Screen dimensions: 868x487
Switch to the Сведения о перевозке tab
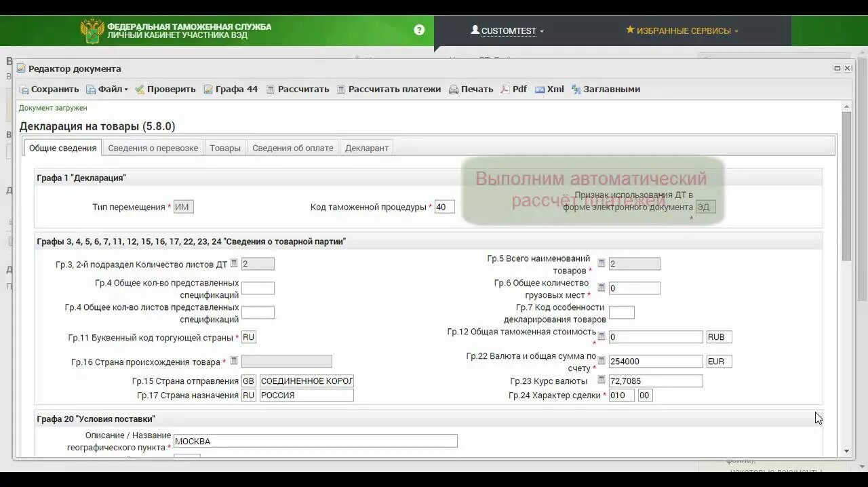pyautogui.click(x=153, y=148)
